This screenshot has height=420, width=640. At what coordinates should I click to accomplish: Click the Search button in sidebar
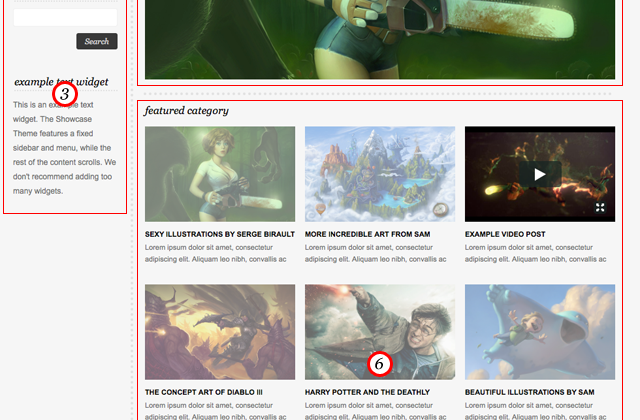[x=97, y=41]
